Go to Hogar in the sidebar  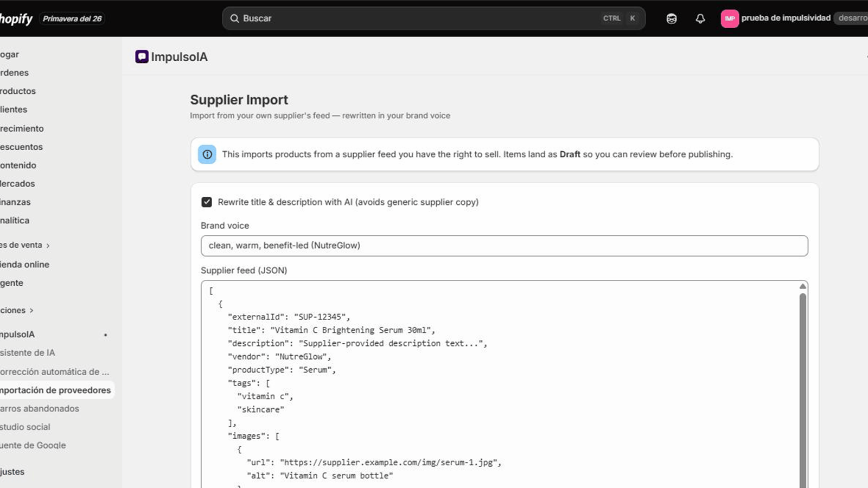9,54
